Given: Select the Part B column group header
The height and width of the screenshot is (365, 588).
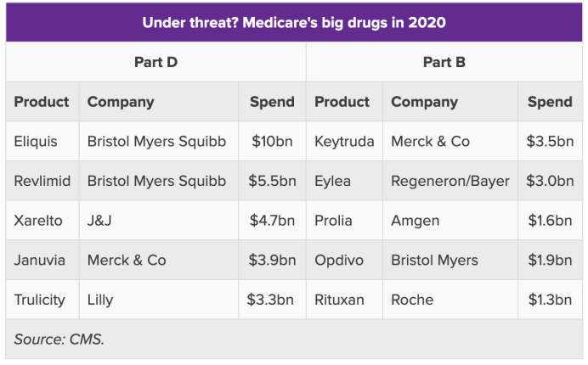Looking at the screenshot, I should pyautogui.click(x=444, y=62).
